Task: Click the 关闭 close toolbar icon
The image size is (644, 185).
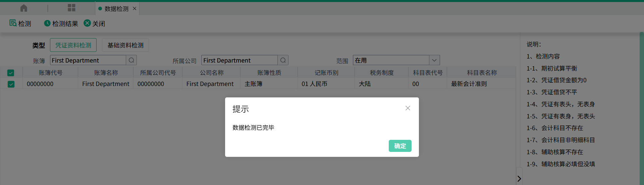Action: pos(94,23)
